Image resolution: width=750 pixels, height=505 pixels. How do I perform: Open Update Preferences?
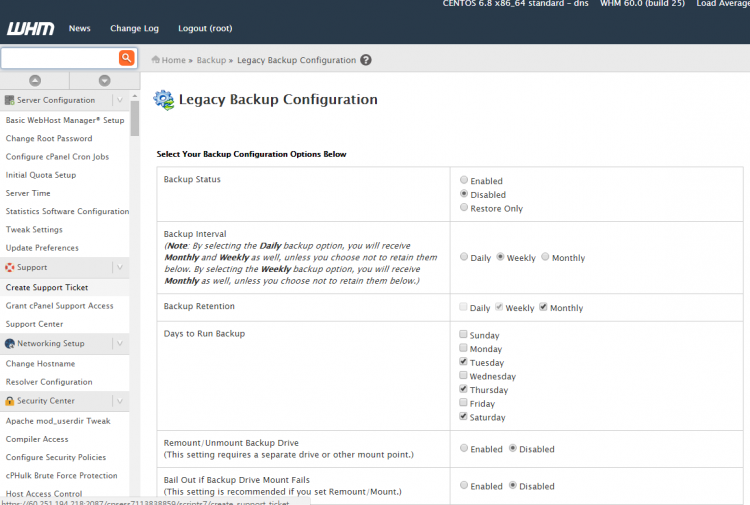[x=42, y=248]
